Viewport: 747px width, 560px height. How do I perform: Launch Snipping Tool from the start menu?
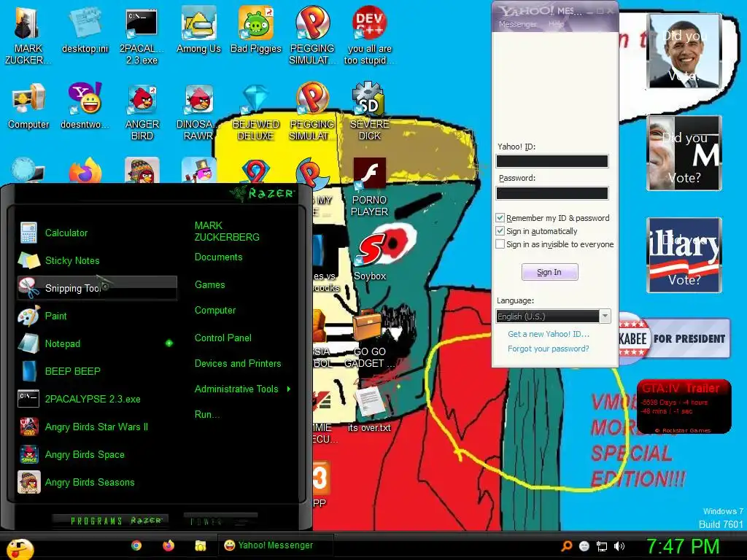97,288
